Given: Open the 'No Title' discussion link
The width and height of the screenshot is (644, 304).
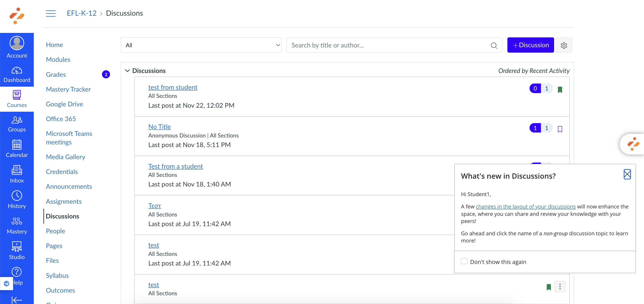Looking at the screenshot, I should point(159,127).
